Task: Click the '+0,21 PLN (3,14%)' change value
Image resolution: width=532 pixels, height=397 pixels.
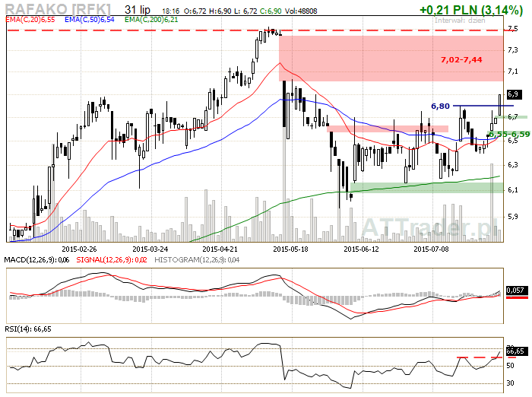Action: point(471,10)
